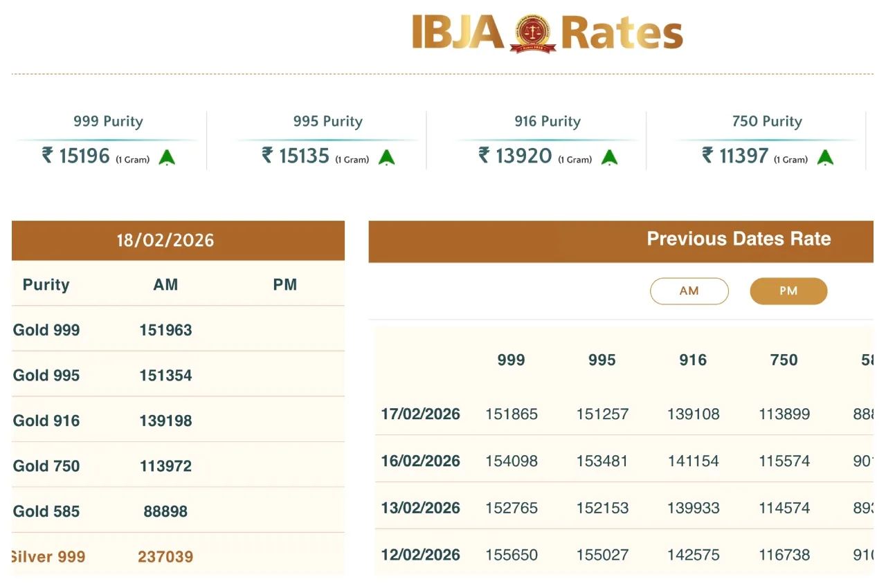The image size is (886, 588).
Task: Click the PM column header in today's table
Action: 284,285
